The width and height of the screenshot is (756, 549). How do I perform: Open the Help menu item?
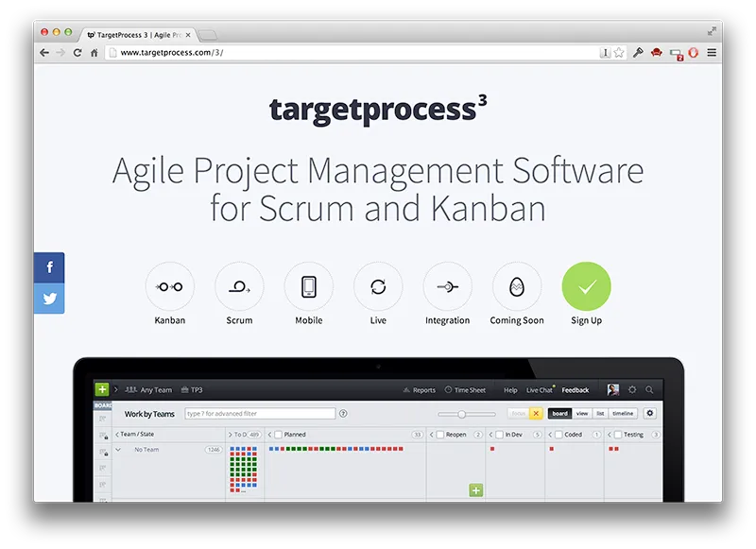[x=510, y=390]
